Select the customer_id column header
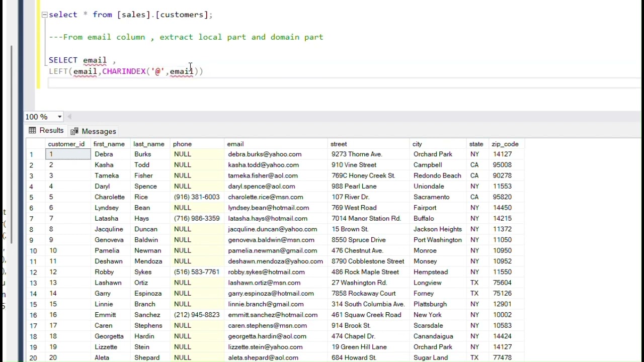 (x=68, y=144)
